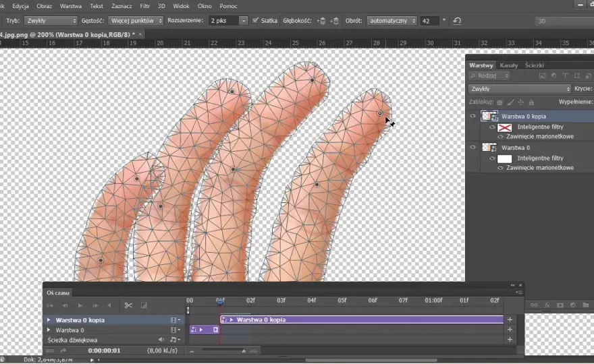
Task: Expand Warstwa 0 track in timeline
Action: [49, 330]
